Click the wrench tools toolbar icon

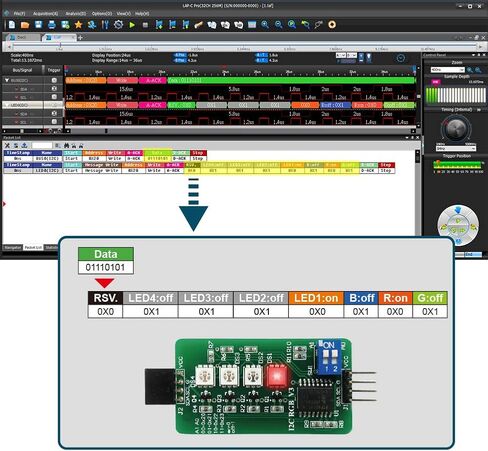tap(105, 25)
